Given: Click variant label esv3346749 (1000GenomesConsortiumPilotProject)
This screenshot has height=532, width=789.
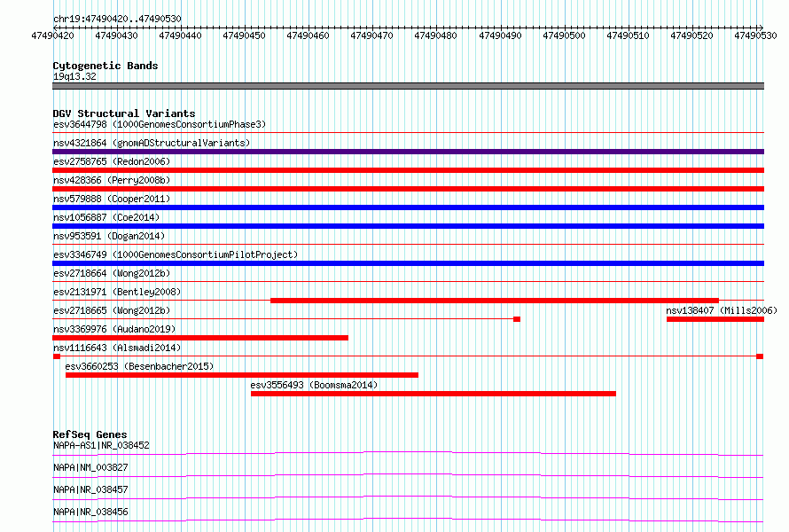Looking at the screenshot, I should click(176, 254).
